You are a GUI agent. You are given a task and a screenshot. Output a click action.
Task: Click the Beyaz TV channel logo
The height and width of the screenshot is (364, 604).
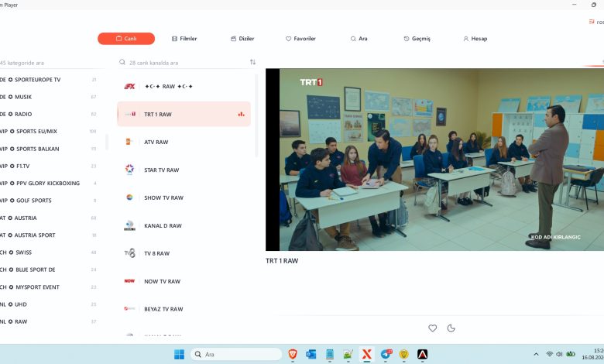click(x=129, y=308)
